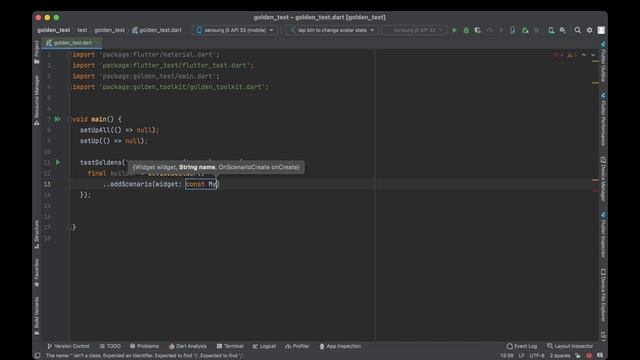Open the Device Manager side panel
The image size is (640, 360).
click(x=603, y=179)
